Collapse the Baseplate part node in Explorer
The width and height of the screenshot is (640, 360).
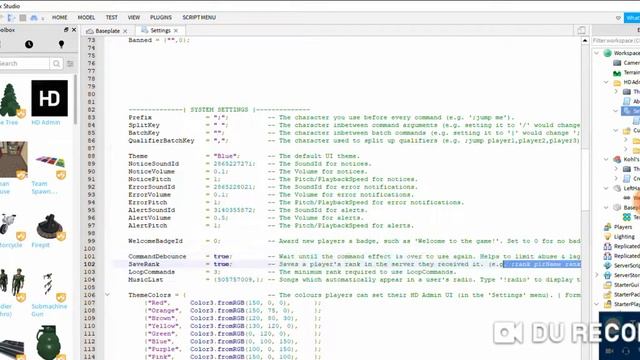606,207
